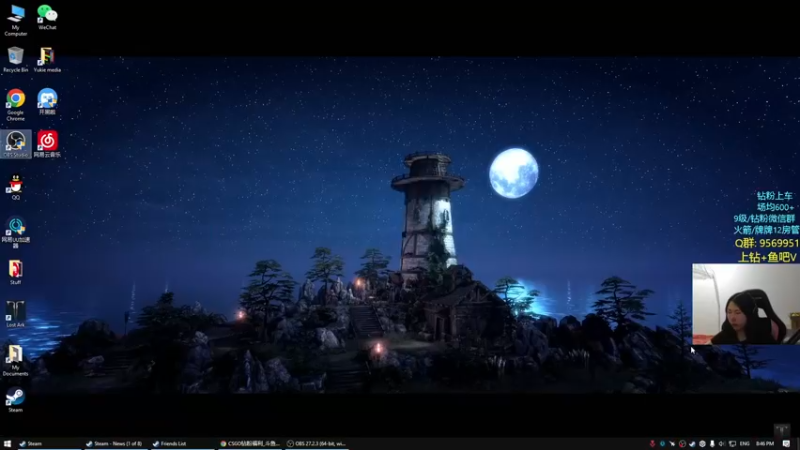Screen dimensions: 800x450
Task: Open the Windows Start menu
Action: point(7,444)
